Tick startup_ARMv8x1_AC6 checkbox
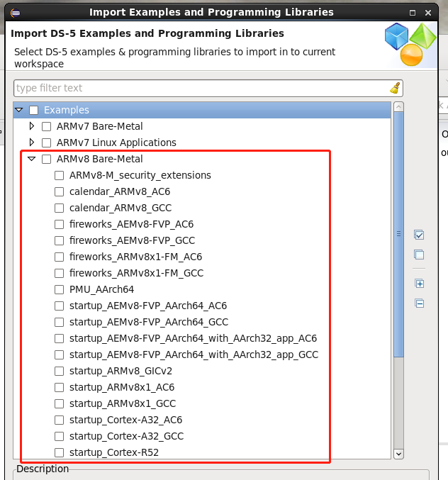 [x=59, y=387]
